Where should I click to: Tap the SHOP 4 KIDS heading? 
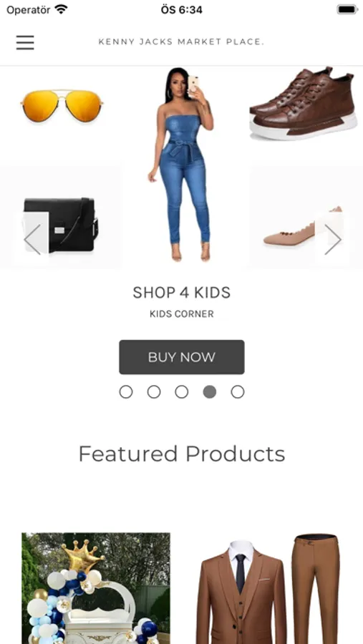(182, 293)
